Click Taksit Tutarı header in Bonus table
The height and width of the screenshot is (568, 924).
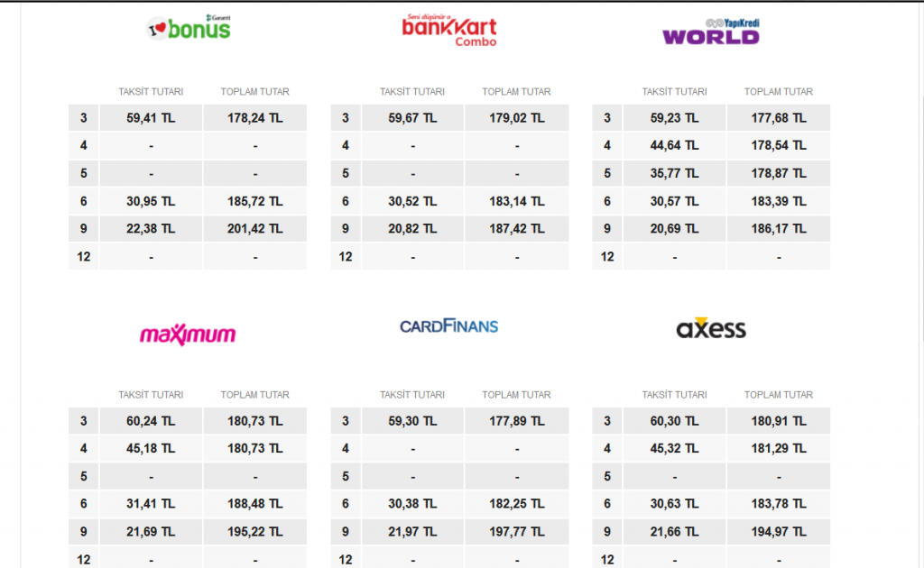coord(151,92)
